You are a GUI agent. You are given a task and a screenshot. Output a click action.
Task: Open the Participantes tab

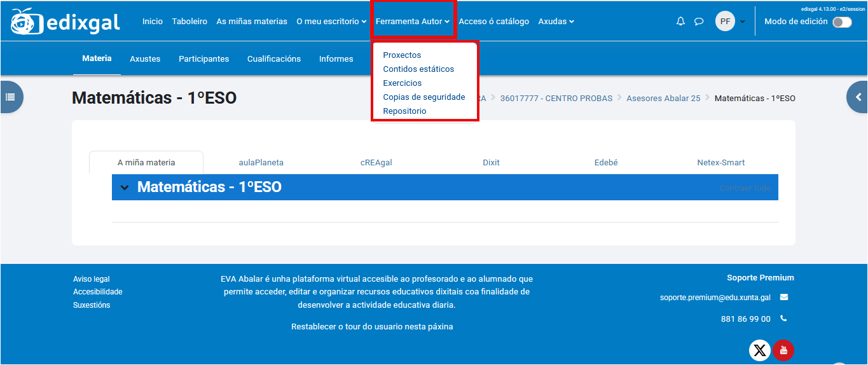point(203,59)
